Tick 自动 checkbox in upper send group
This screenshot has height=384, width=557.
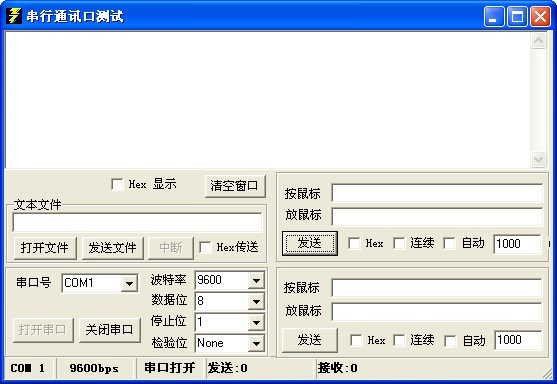point(449,243)
